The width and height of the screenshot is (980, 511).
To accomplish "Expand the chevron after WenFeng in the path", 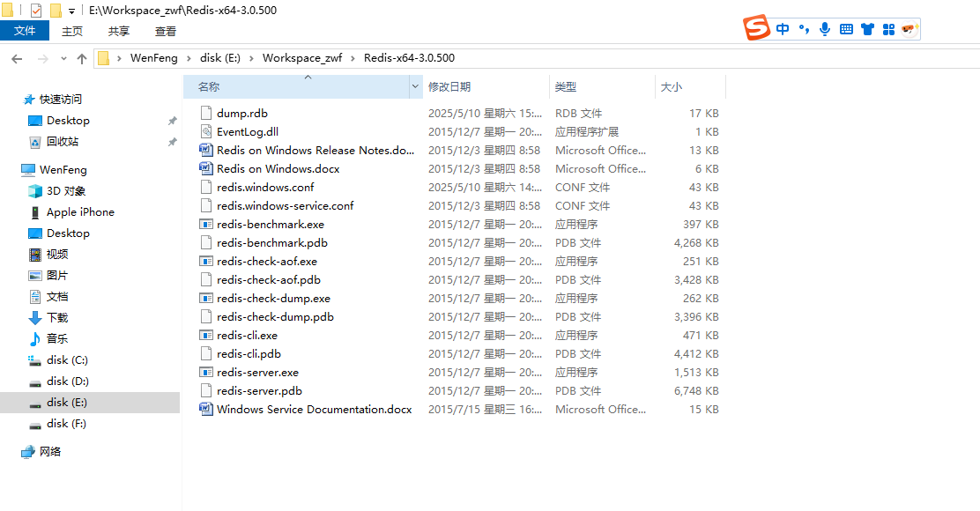I will tap(189, 58).
